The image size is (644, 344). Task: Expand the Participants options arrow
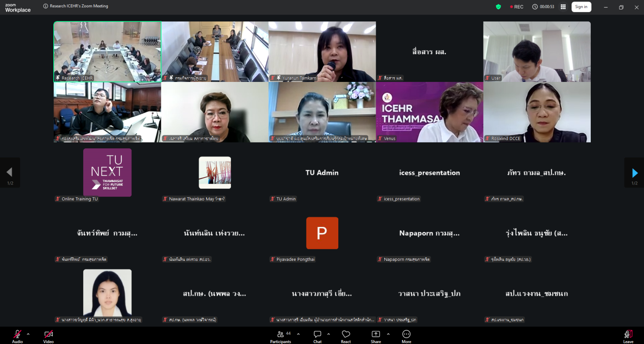[298, 334]
